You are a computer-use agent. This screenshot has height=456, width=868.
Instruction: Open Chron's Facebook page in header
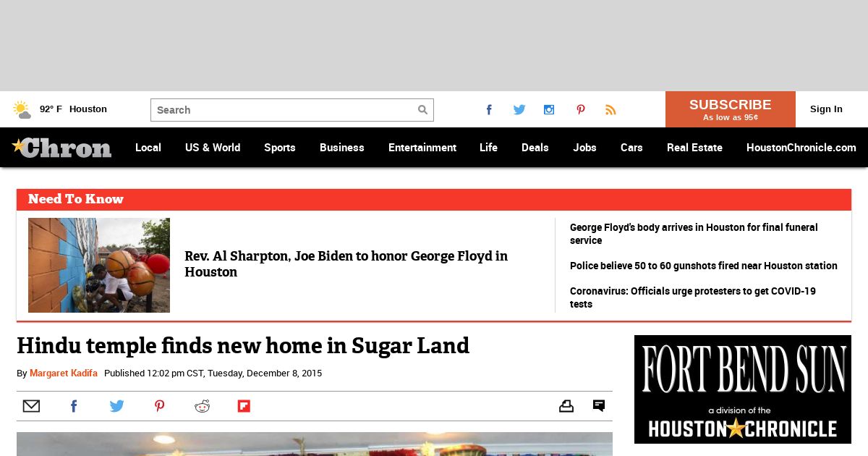point(489,110)
